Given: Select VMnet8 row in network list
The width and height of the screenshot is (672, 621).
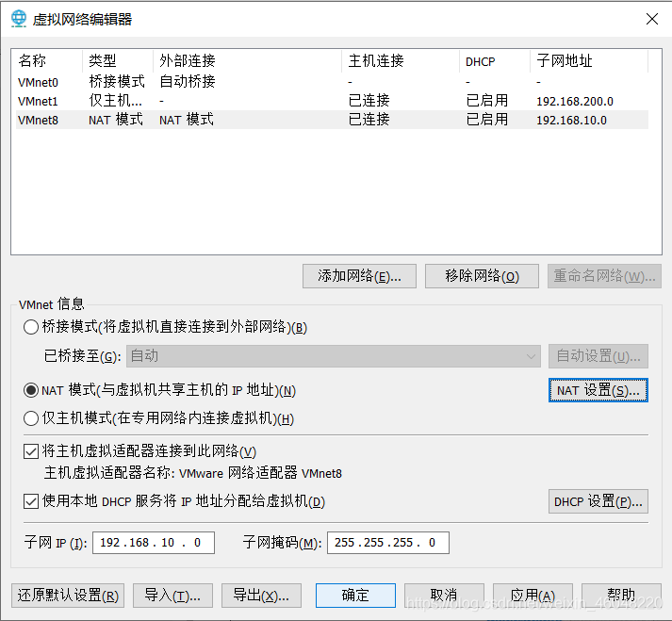Looking at the screenshot, I should [332, 120].
